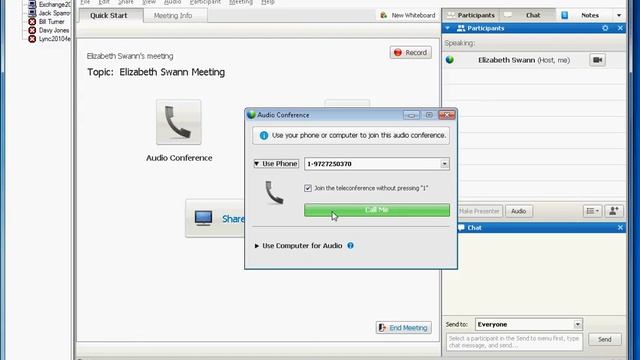
Task: Click the chat message input field
Action: coord(514,342)
